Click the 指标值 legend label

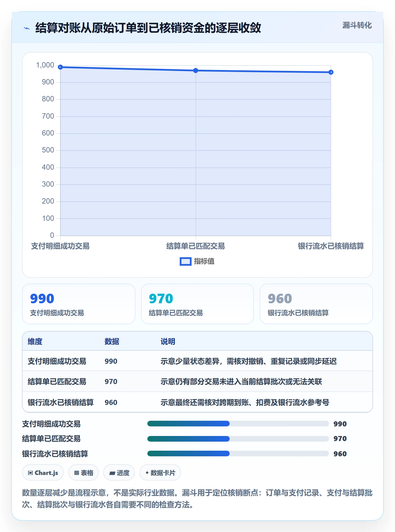click(x=204, y=261)
